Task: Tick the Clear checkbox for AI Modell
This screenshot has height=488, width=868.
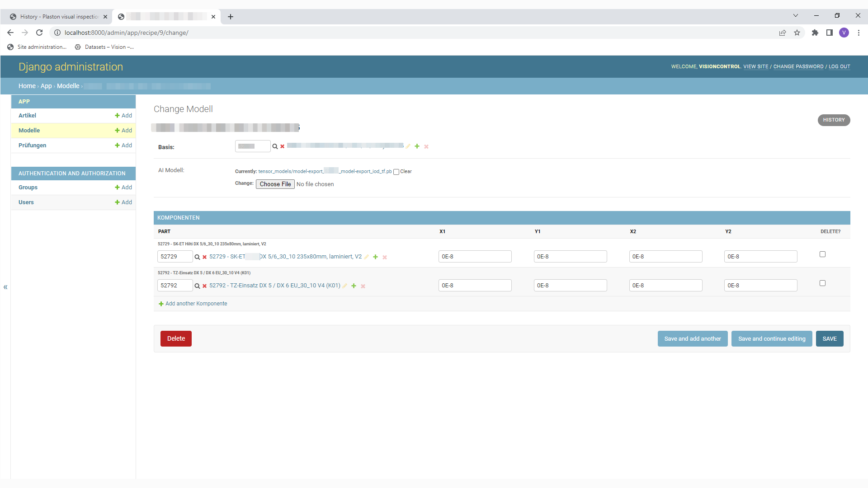Action: [x=396, y=172]
